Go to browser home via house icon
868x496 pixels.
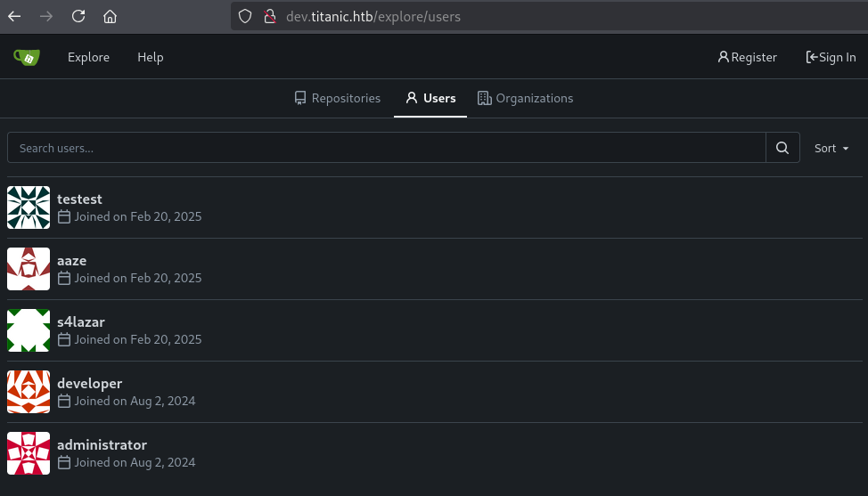pyautogui.click(x=110, y=16)
